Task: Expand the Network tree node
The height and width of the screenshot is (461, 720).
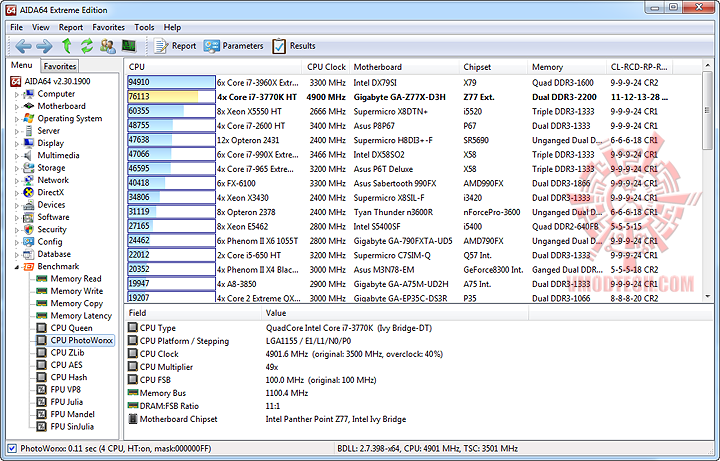Action: 17,180
